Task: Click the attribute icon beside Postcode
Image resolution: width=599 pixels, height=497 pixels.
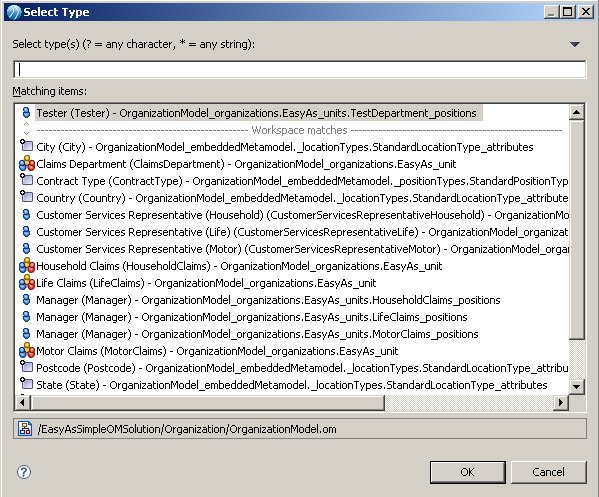Action: point(26,367)
